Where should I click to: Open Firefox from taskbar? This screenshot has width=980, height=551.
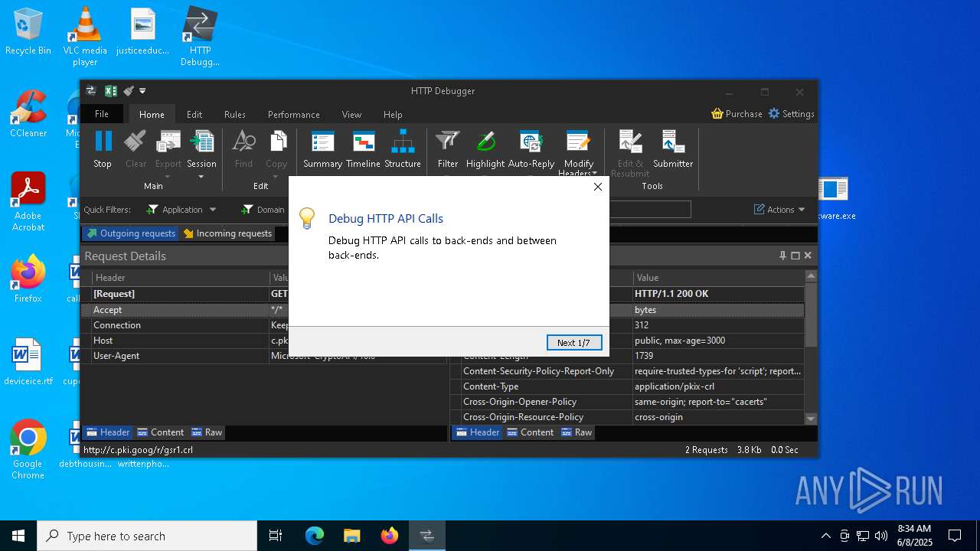(389, 536)
